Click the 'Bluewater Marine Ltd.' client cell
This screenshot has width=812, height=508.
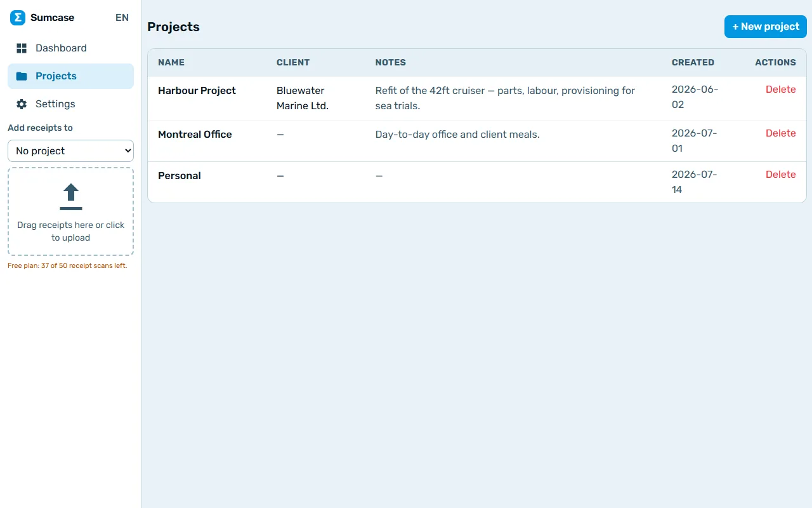(x=303, y=98)
